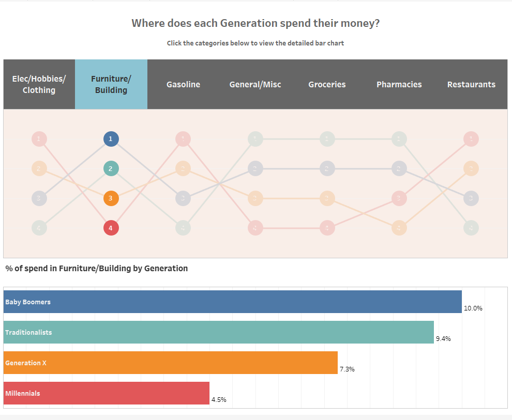Select the rank 2 marker under Gasoline

(x=183, y=168)
